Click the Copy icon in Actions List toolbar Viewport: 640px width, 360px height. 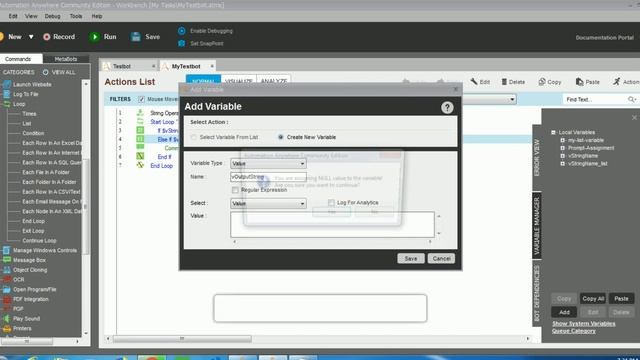pyautogui.click(x=542, y=82)
